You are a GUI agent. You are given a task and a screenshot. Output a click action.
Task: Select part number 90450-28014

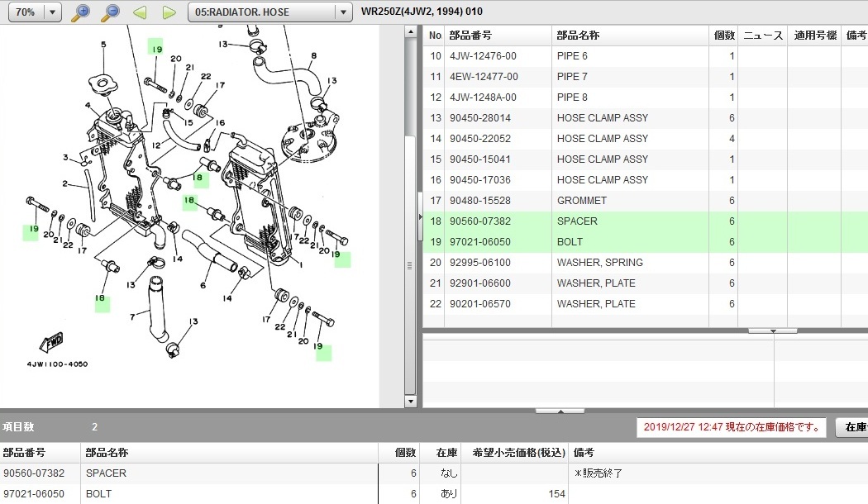[x=480, y=118]
